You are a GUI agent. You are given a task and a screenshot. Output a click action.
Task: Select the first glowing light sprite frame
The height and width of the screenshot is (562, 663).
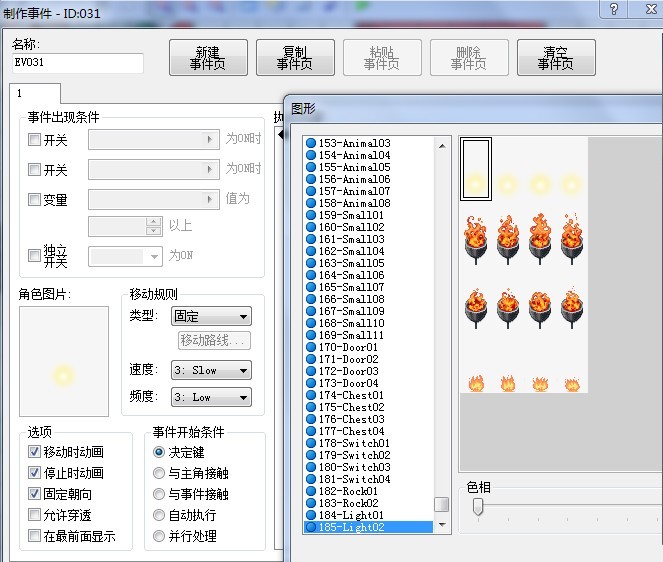coord(476,169)
